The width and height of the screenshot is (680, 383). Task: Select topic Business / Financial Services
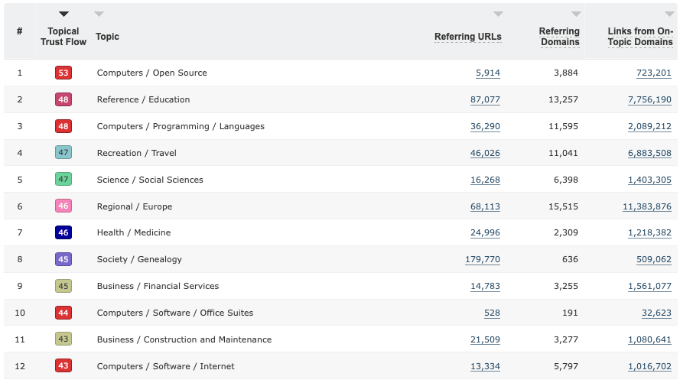(x=158, y=286)
